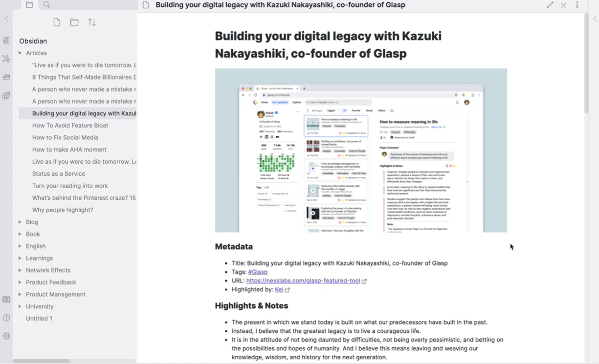Click the note title in header bar
This screenshot has height=364, width=599.
[280, 5]
